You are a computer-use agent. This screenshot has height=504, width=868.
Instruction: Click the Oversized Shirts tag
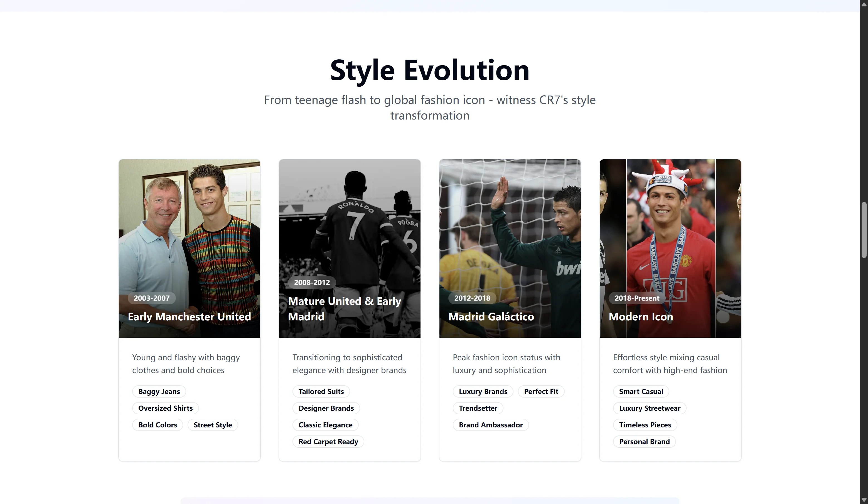point(165,408)
